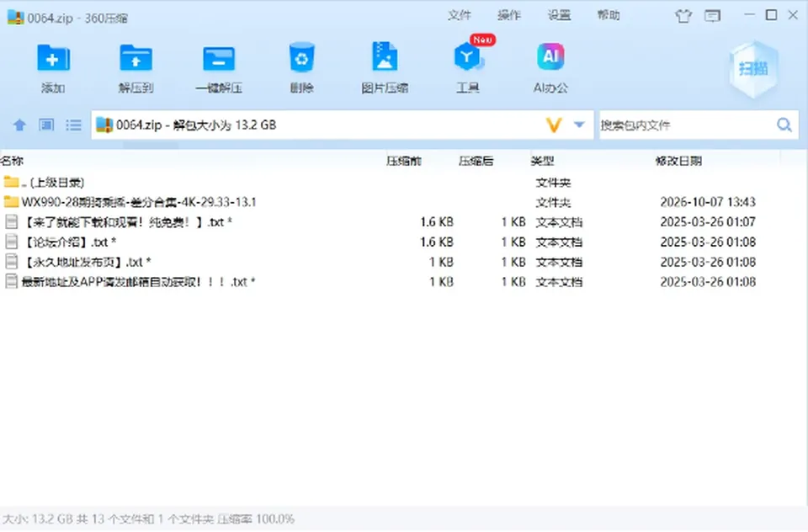Screen dimensions: 808x532
Task: Sort by the 名称 column header
Action: [x=13, y=161]
